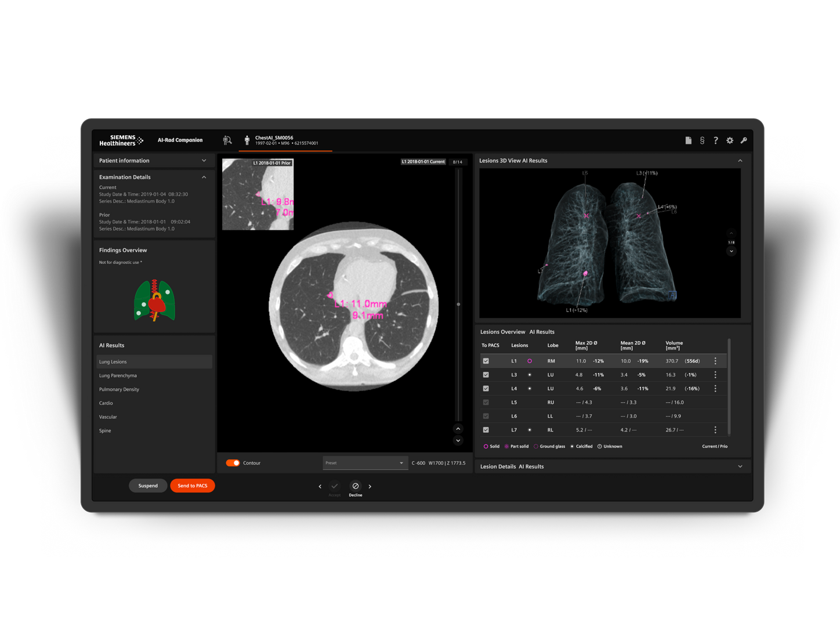This screenshot has width=840, height=630.
Task: Toggle the To PACS checkbox for L5
Action: tap(486, 402)
